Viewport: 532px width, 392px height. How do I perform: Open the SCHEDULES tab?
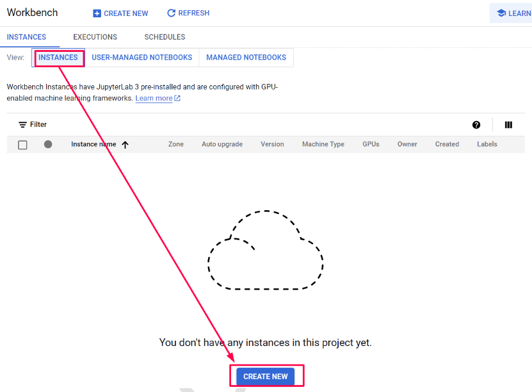pyautogui.click(x=164, y=37)
